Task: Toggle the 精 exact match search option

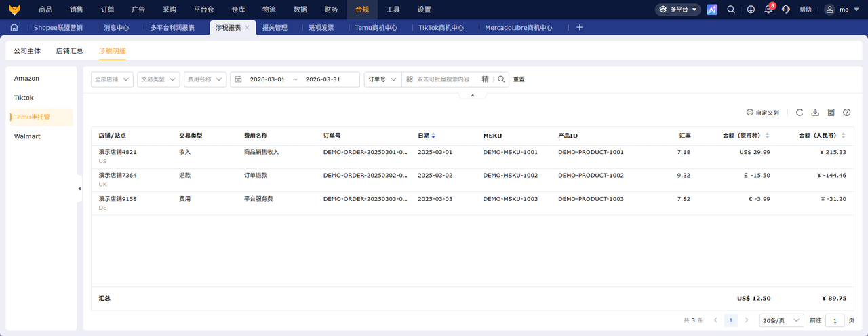Action: pyautogui.click(x=485, y=79)
